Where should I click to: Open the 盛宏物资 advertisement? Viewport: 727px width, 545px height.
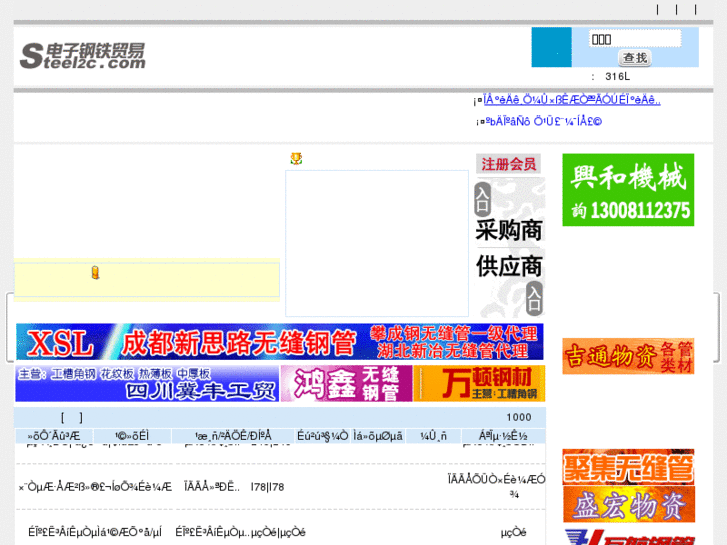(628, 504)
